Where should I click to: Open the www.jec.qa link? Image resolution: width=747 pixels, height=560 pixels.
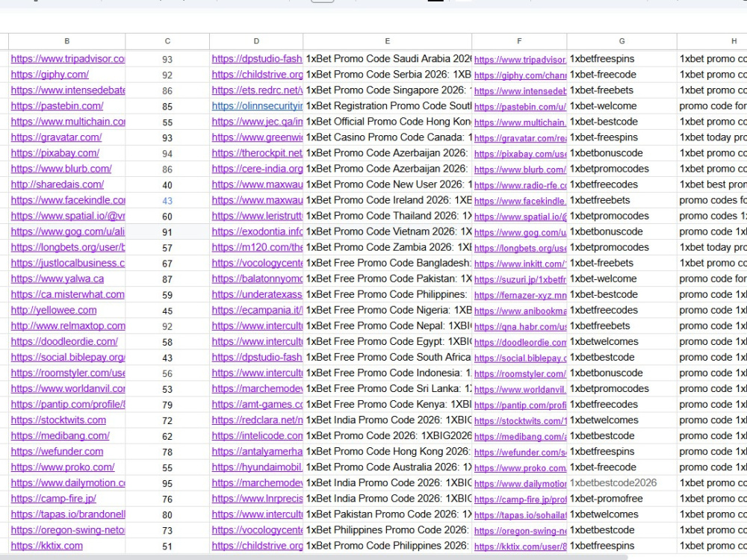coord(257,122)
